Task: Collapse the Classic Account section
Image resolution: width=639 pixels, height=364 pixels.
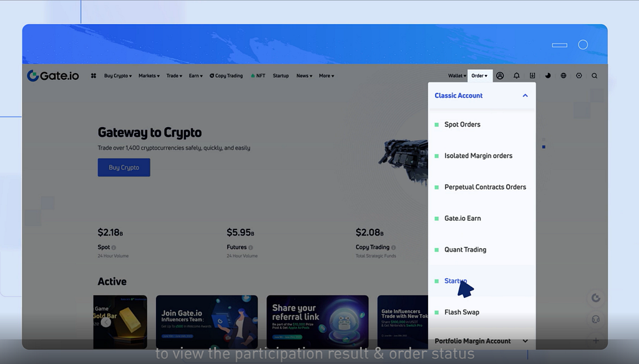Action: coord(482,96)
